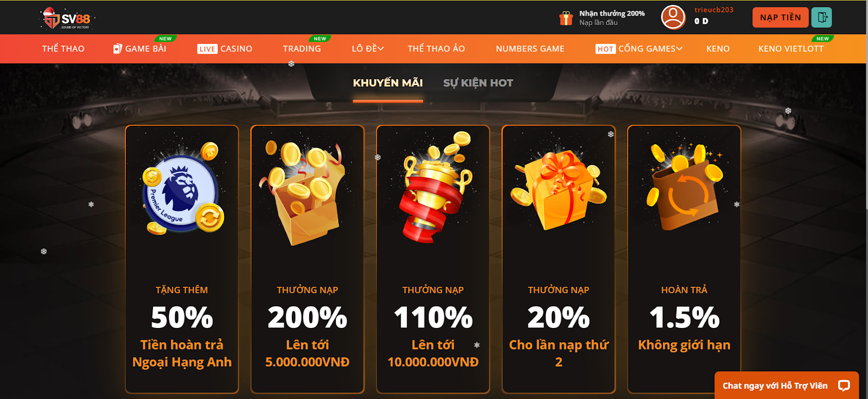Click the gift box bonus icon

click(566, 18)
